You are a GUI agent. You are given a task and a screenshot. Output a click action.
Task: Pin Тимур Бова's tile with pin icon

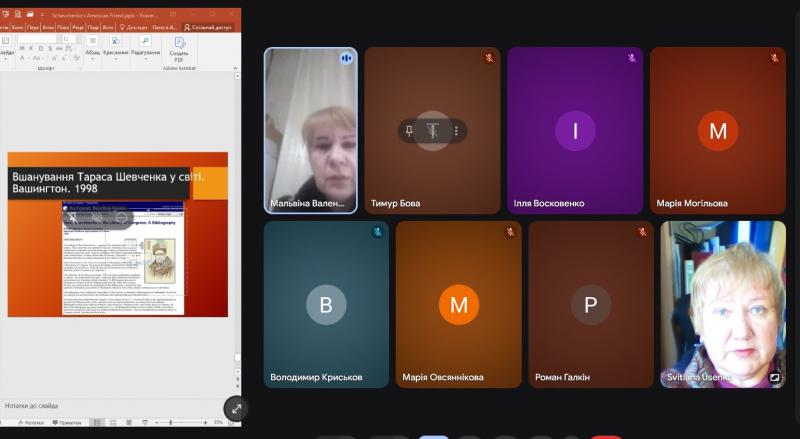(x=409, y=131)
